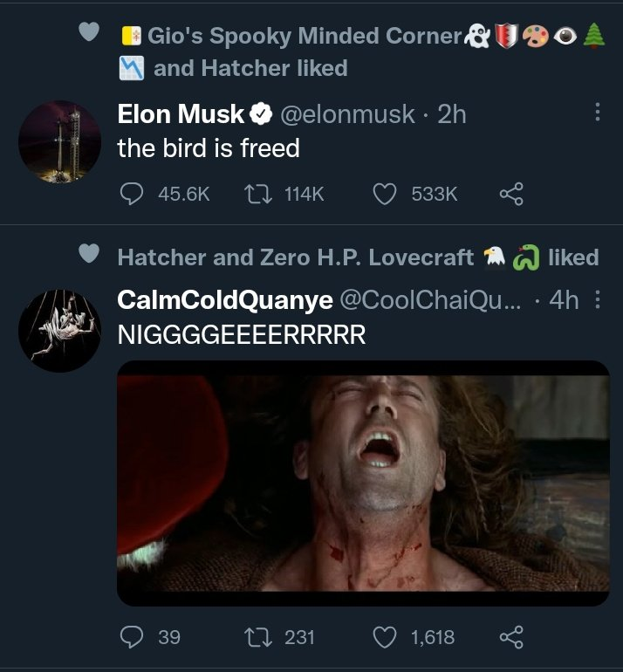Click the Elon Musk display name
Viewport: 623px width, 672px height.
click(x=181, y=114)
